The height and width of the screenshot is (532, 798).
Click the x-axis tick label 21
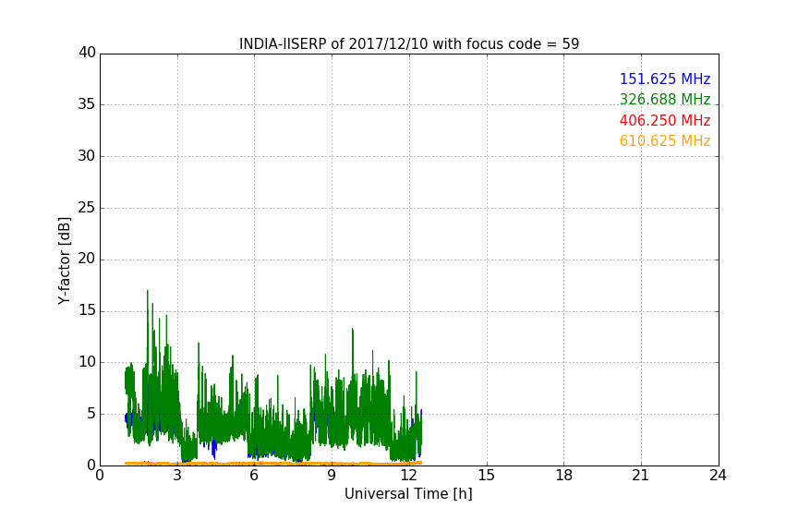tap(641, 476)
